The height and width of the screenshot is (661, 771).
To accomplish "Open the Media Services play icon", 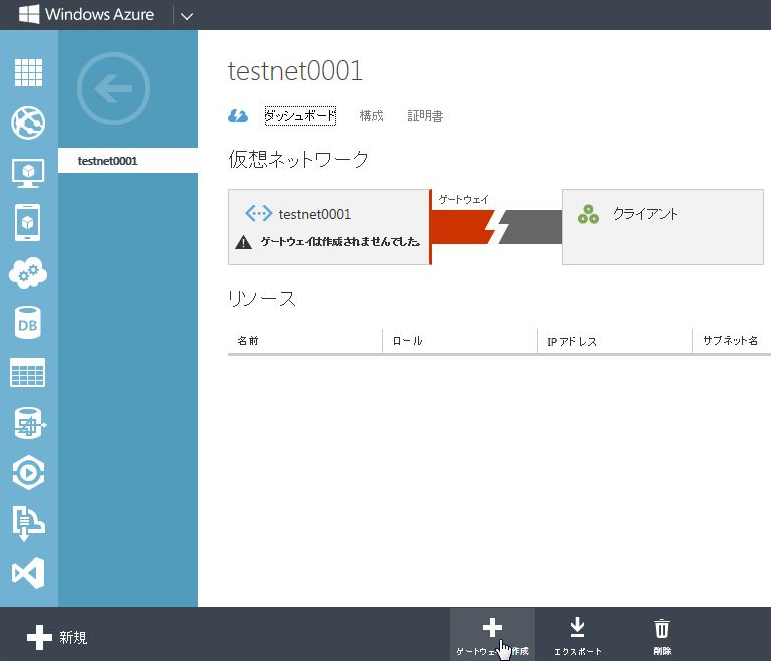I will pyautogui.click(x=28, y=473).
